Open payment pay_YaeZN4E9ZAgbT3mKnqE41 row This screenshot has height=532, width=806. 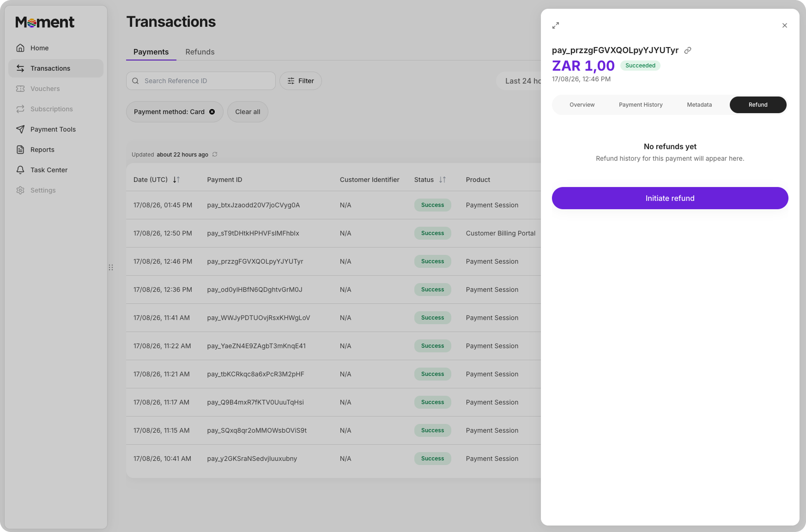333,346
